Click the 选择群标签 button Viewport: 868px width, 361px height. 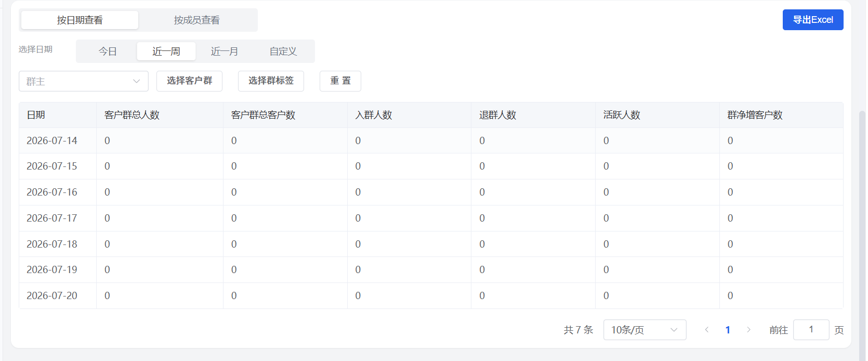pos(271,81)
